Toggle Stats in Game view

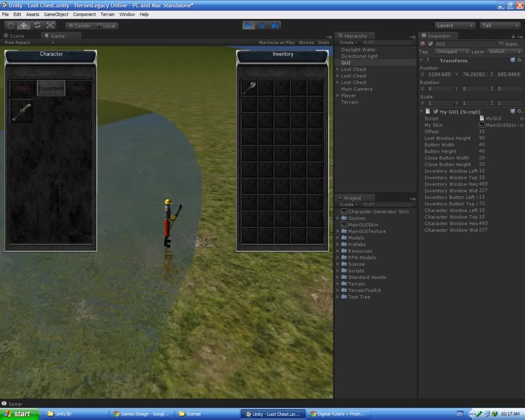[x=324, y=43]
